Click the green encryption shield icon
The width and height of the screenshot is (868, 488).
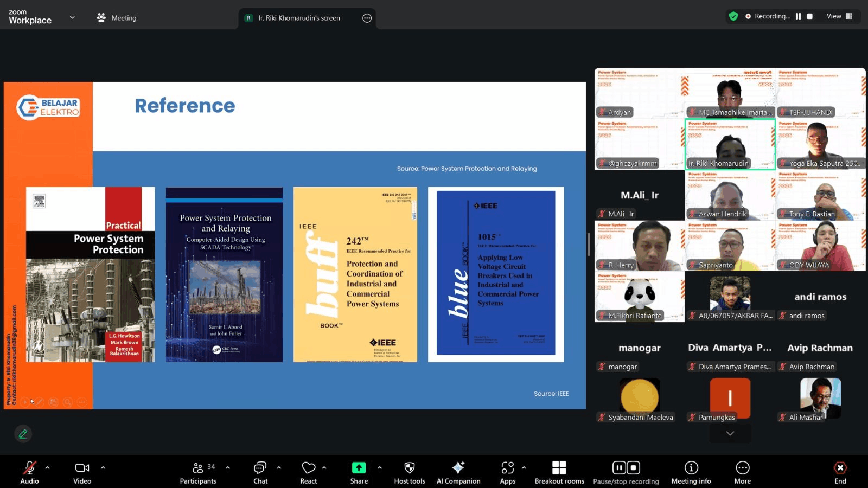[x=733, y=16]
